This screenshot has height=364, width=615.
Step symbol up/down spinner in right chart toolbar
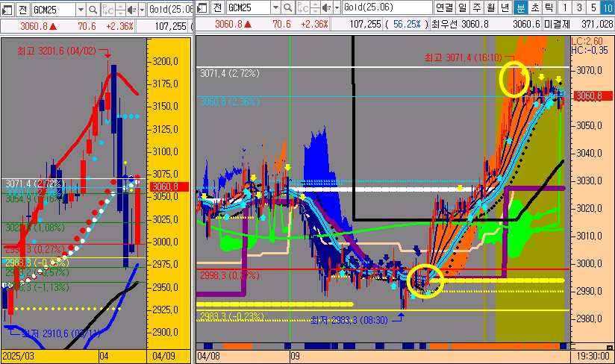point(315,8)
